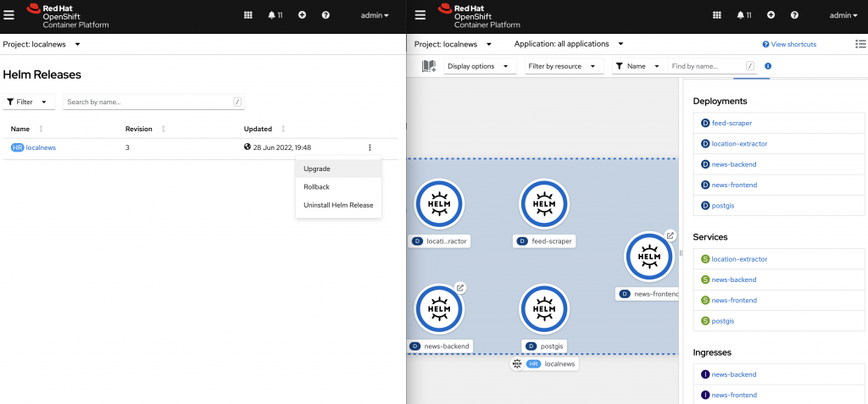868x404 pixels.
Task: Switch to list view icon in topology
Action: (x=860, y=44)
